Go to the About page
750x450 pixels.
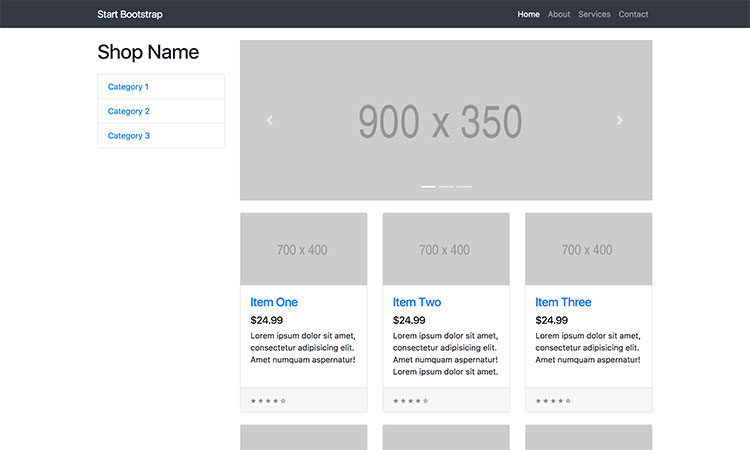pos(559,14)
